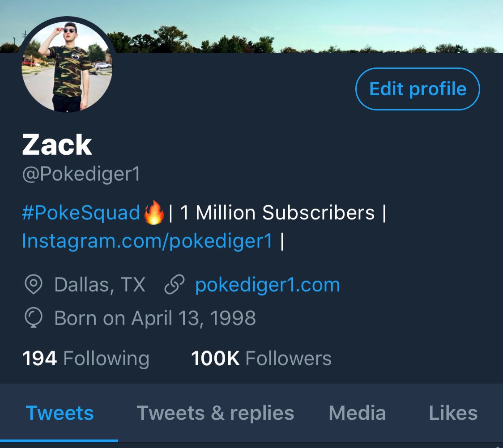Click the link chain icon

175,284
